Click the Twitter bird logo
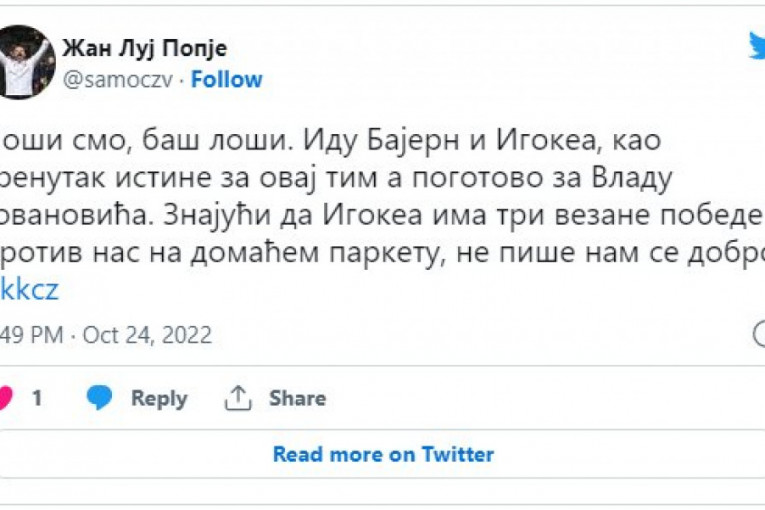The image size is (765, 510). coord(757,46)
